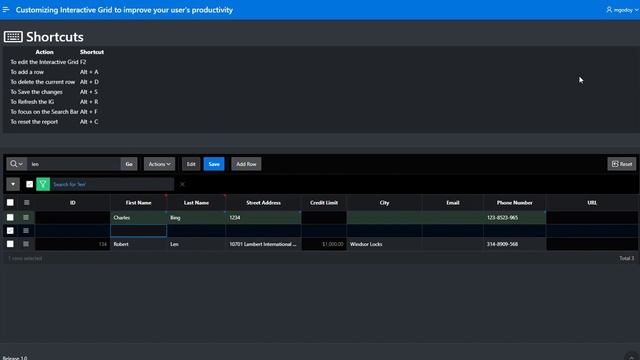This screenshot has width=640, height=360.
Task: Reset the interactive grid report
Action: [622, 164]
